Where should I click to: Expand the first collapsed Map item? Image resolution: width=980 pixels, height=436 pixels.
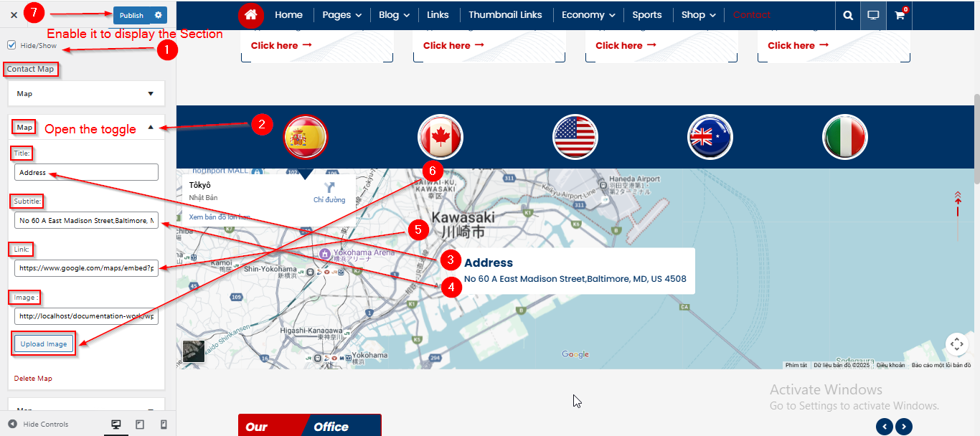click(x=86, y=94)
